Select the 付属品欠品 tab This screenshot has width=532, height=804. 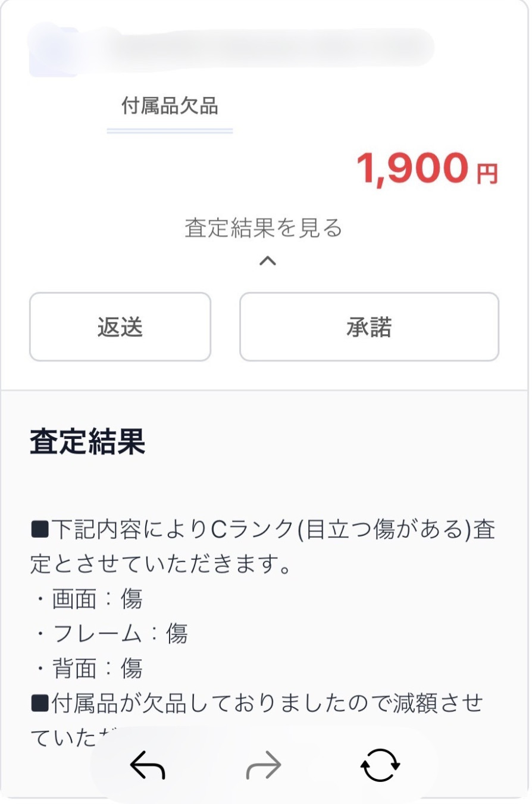click(x=170, y=107)
